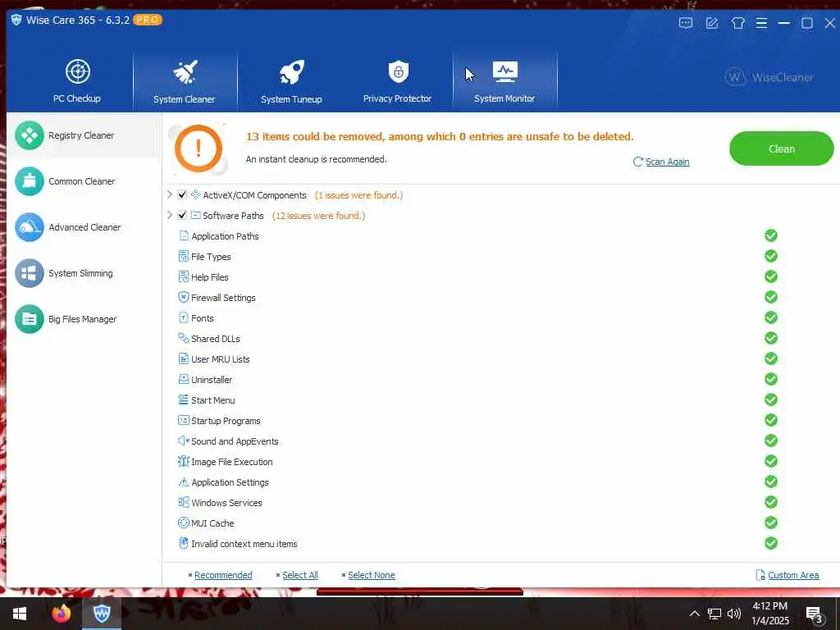
Task: Show hidden system tray icons
Action: pos(694,614)
